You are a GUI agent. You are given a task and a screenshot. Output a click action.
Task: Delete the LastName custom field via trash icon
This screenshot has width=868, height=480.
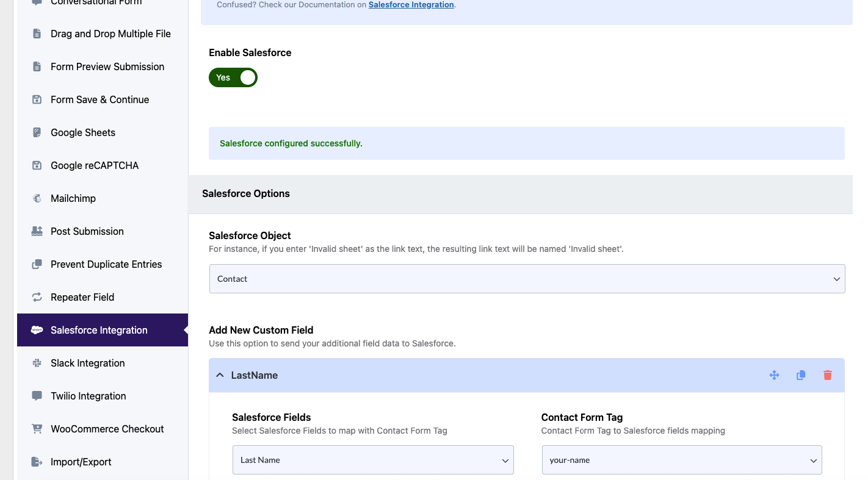pyautogui.click(x=827, y=375)
